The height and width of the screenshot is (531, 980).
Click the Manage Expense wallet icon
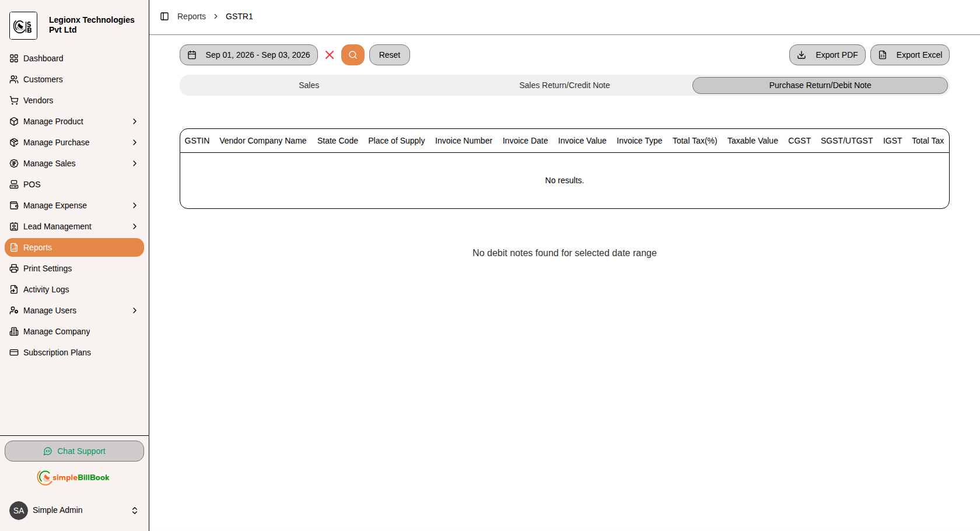pyautogui.click(x=14, y=205)
